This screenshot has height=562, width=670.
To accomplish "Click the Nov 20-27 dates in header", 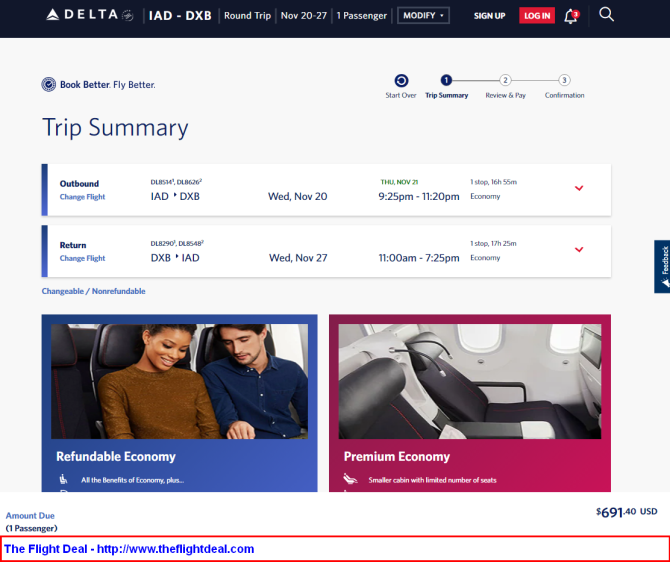I will point(303,16).
